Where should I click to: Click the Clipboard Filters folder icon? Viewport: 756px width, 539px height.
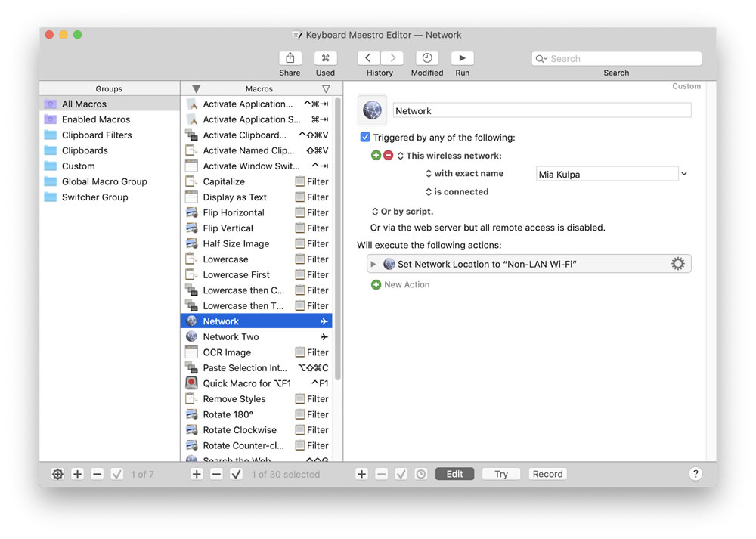coord(50,135)
